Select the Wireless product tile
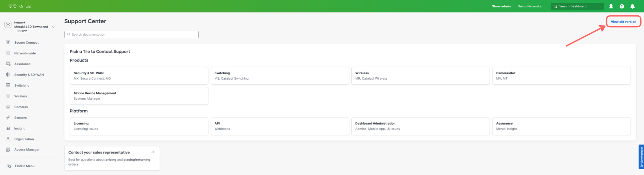Image resolution: width=644 pixels, height=175 pixels. 421,76
